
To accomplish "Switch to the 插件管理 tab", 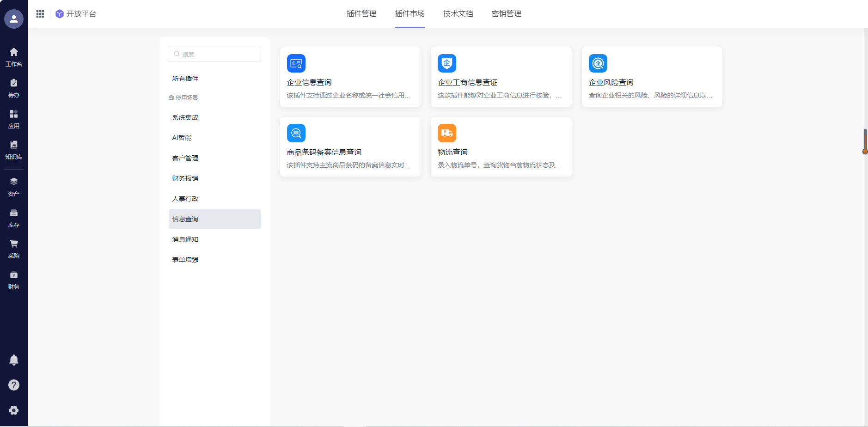I will point(361,14).
